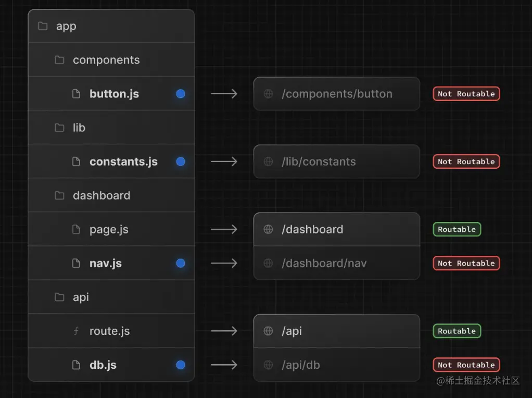This screenshot has height=398, width=532.
Task: Click the components folder icon
Action: pos(59,60)
